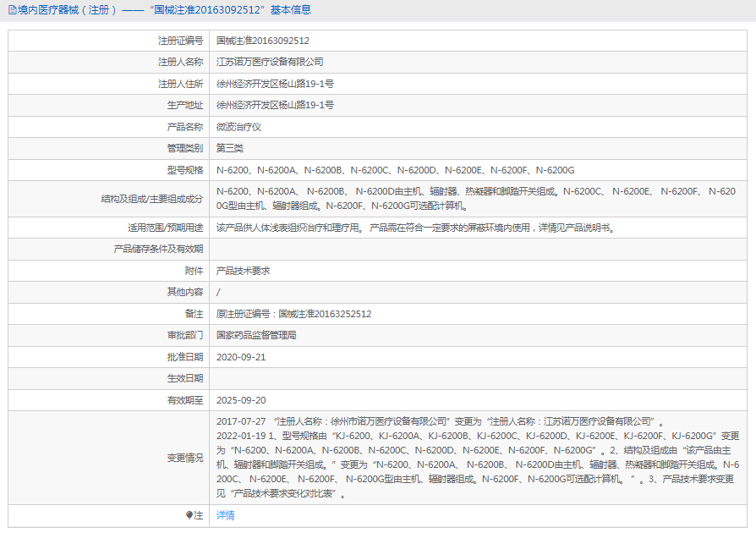
Task: Select the 型号规格 row label
Action: pyautogui.click(x=185, y=170)
